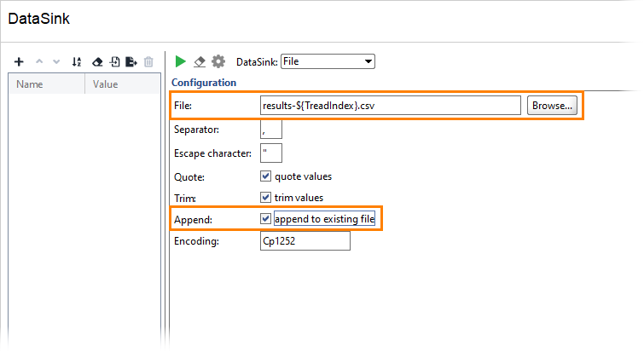Click the 'Append:' label
644x352 pixels.
pyautogui.click(x=193, y=220)
